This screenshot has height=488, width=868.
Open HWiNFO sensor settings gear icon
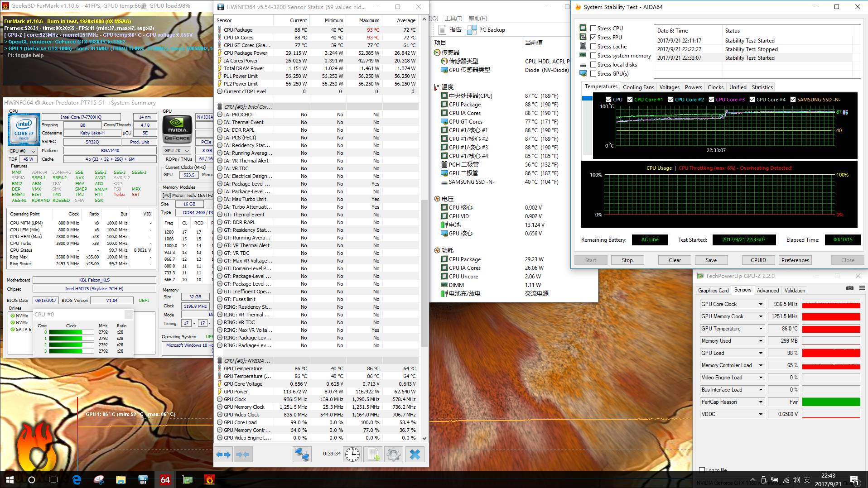pyautogui.click(x=393, y=454)
